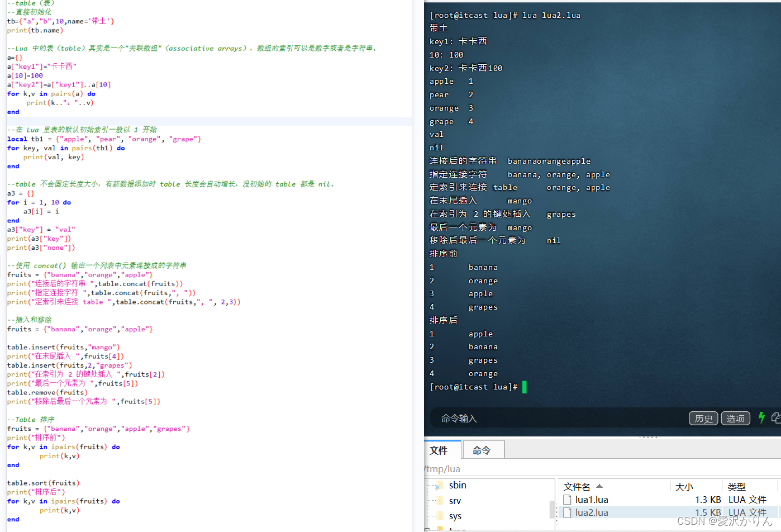Open the 历史 history button
Image resolution: width=781 pixels, height=532 pixels.
pyautogui.click(x=703, y=418)
